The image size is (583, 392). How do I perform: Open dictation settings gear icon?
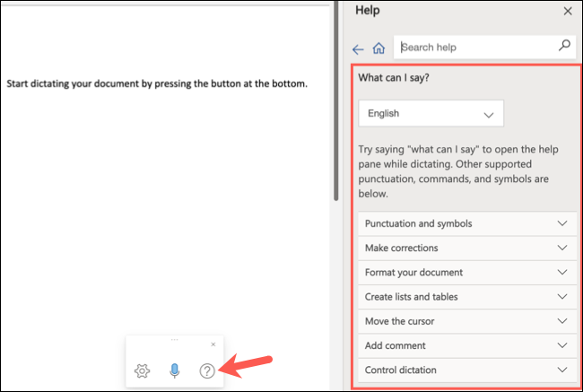click(x=142, y=370)
